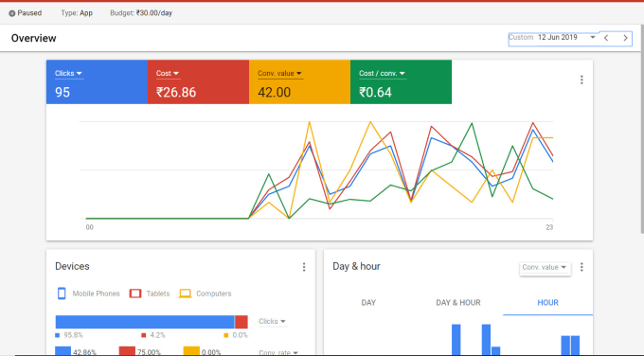Click the Computers device icon
This screenshot has width=644, height=356.
pos(186,294)
